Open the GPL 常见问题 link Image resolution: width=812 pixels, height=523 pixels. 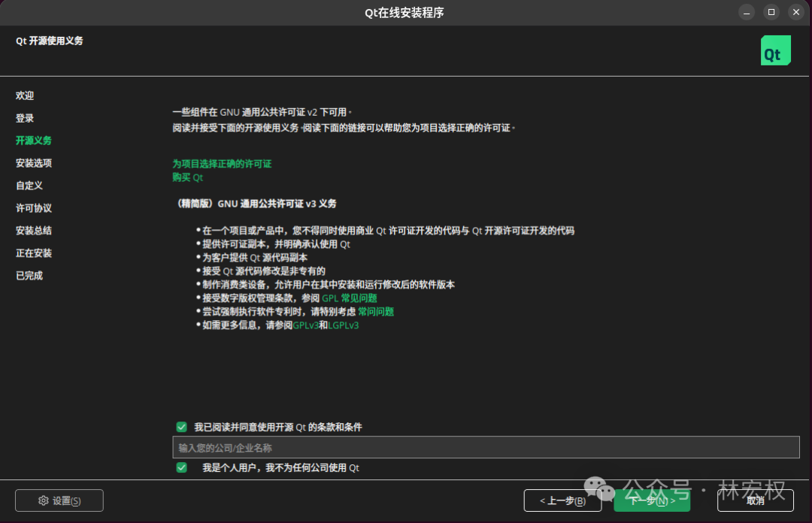click(350, 298)
